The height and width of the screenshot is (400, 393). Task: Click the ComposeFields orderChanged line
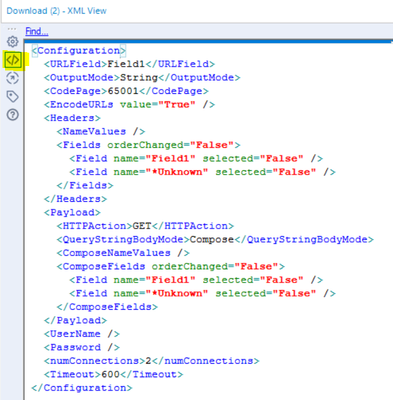point(171,266)
